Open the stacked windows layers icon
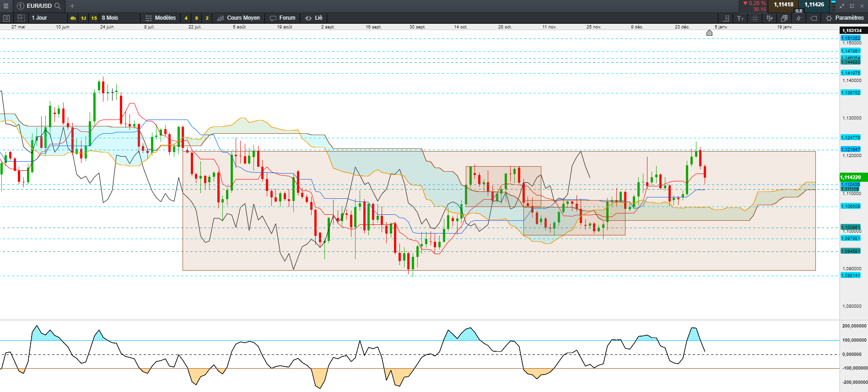Screen dimensions: 868x392 click(784, 18)
